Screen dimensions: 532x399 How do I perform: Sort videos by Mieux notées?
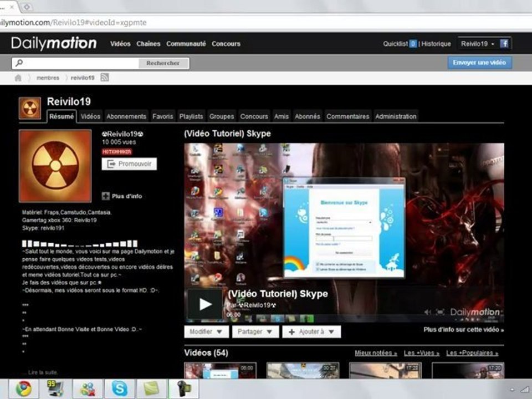coord(376,353)
